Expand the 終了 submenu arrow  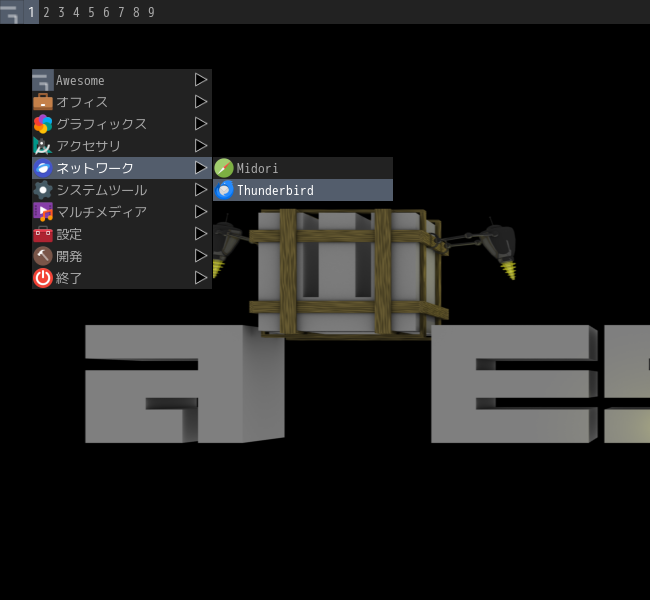click(201, 277)
